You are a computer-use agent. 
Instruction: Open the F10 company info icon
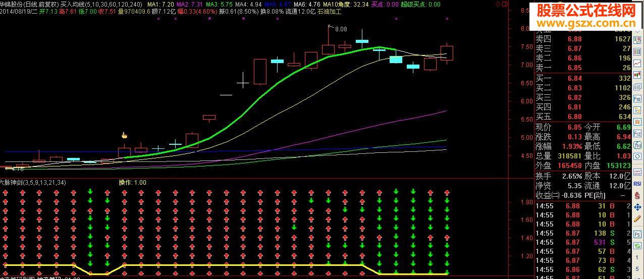[x=637, y=99]
